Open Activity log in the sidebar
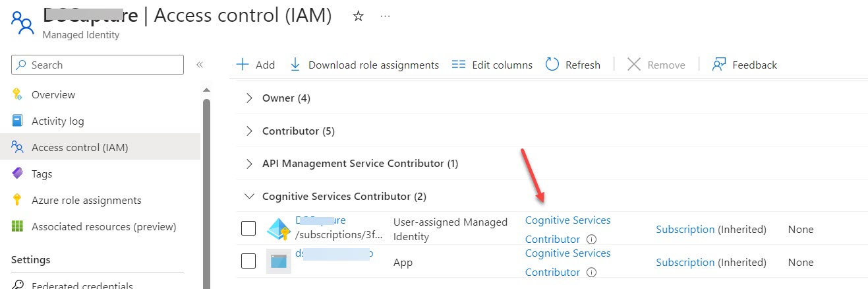The image size is (868, 289). pyautogui.click(x=58, y=121)
